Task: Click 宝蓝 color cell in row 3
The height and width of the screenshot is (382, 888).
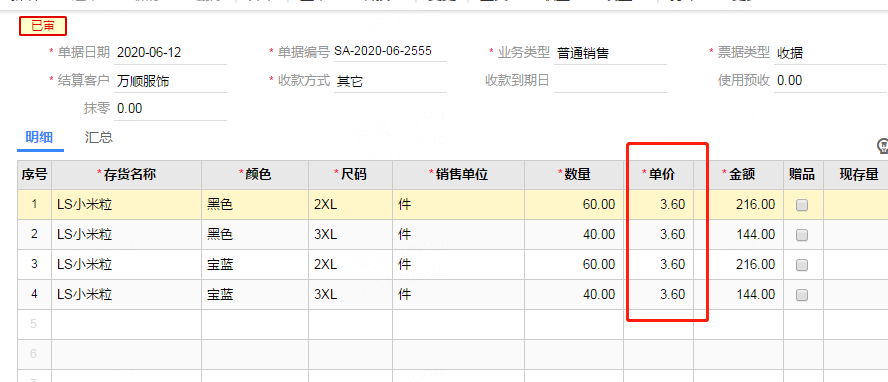Action: tap(255, 264)
